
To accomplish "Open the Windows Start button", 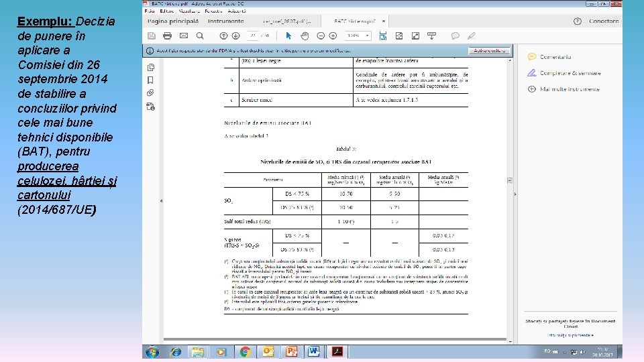I will coord(152,352).
